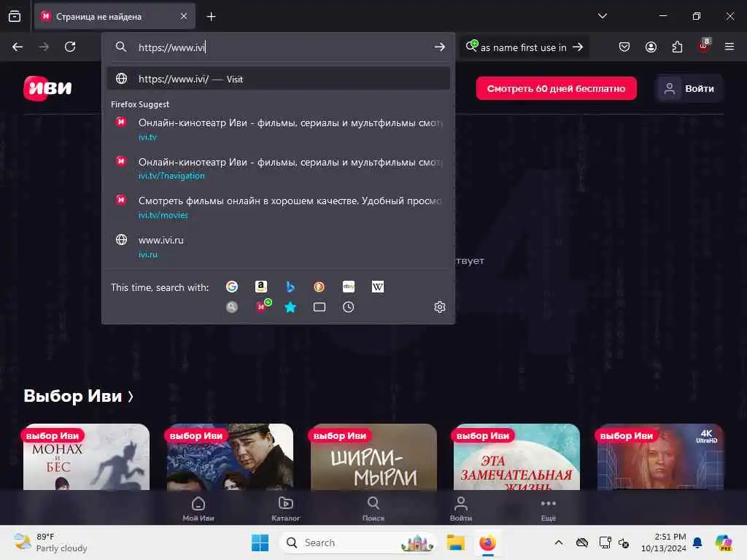Go to 'Каталог' in bottom navigation
The height and width of the screenshot is (560, 747).
(286, 508)
